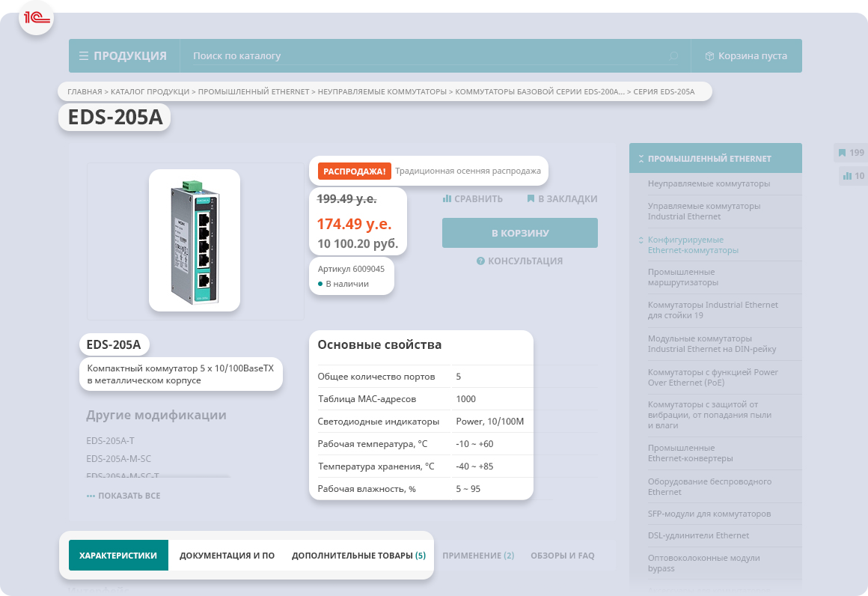Click the EDS-205A product image

click(x=195, y=240)
